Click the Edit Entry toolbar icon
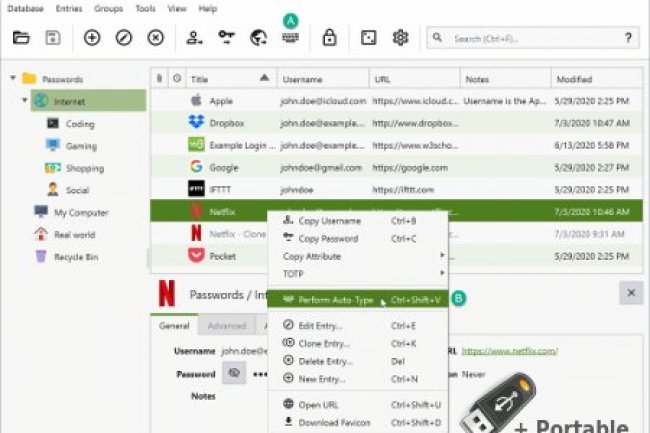Image resolution: width=650 pixels, height=433 pixels. tap(124, 38)
